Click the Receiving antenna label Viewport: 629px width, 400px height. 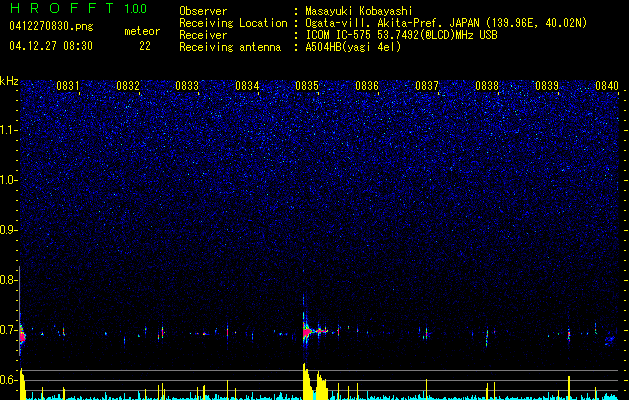[230, 47]
